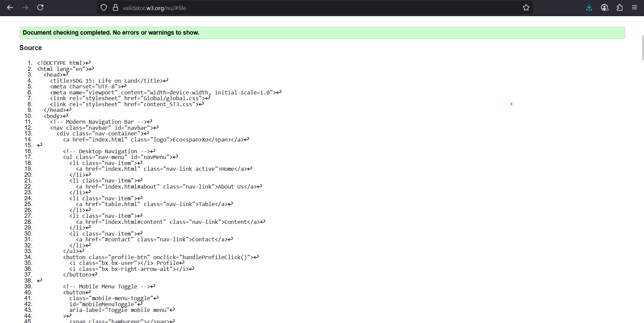Click the address bar with validator.w3.org URL

coord(316,8)
